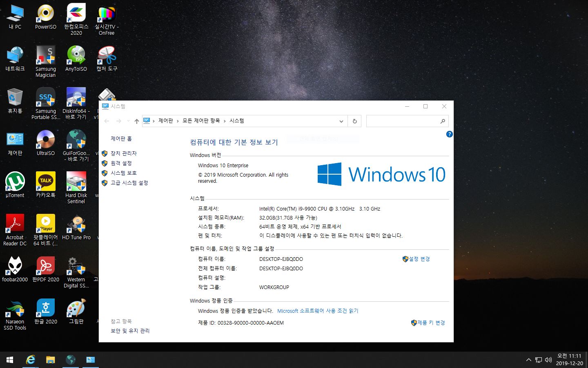Refresh the System window address bar
Screen dimensions: 588x368
point(354,121)
